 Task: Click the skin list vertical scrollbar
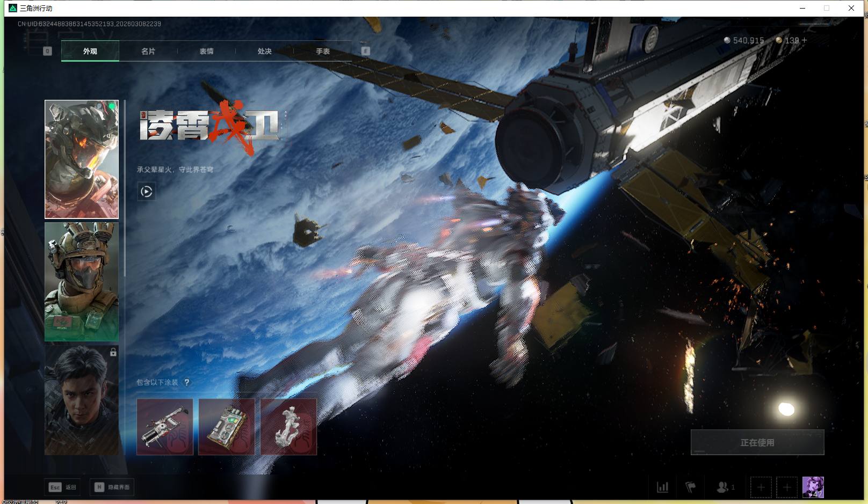[125, 188]
